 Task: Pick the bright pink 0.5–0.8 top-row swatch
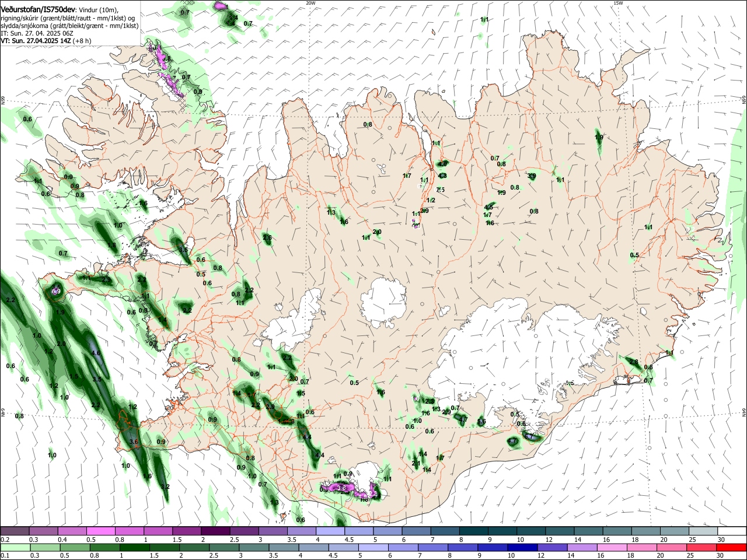101,531
